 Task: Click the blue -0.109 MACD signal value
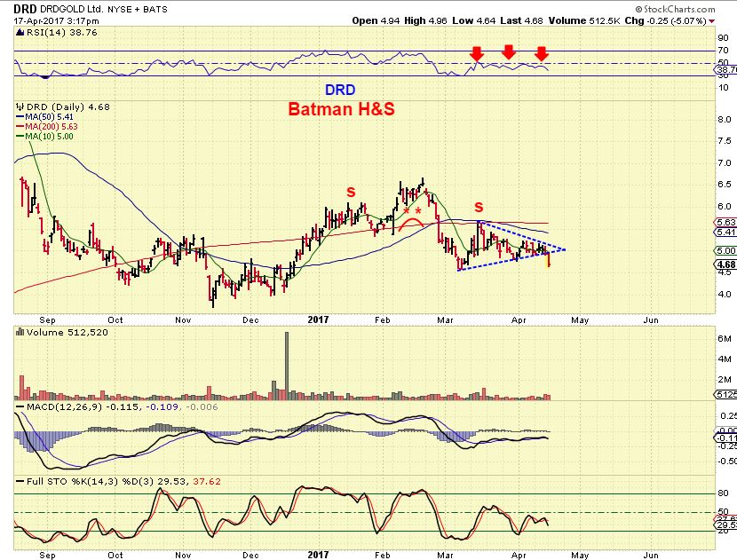click(162, 406)
